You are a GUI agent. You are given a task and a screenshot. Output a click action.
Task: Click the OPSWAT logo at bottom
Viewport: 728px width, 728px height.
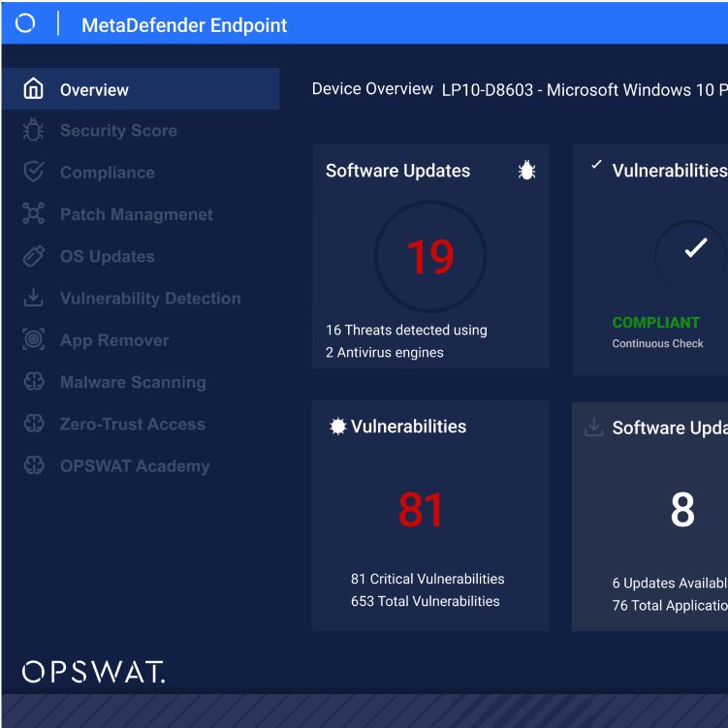[x=94, y=672]
